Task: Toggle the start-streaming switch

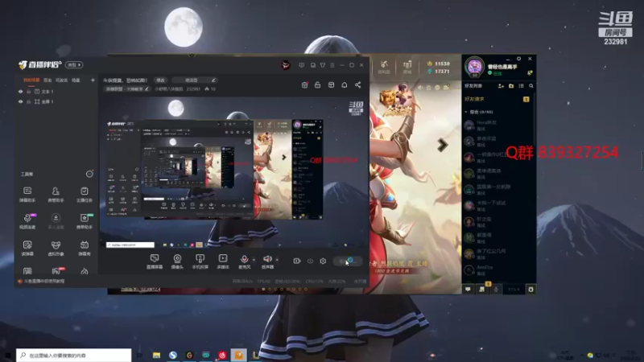Action: tap(348, 261)
